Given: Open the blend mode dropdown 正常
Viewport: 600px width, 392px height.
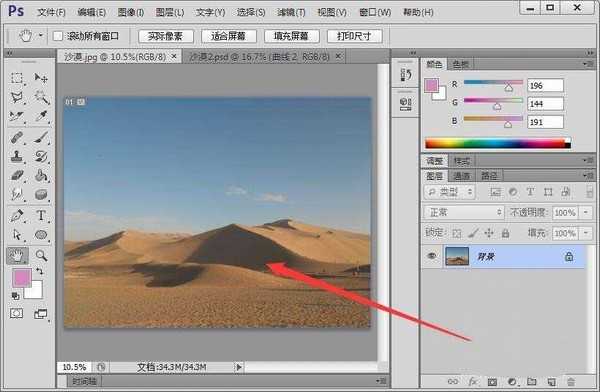Looking at the screenshot, I should [464, 212].
